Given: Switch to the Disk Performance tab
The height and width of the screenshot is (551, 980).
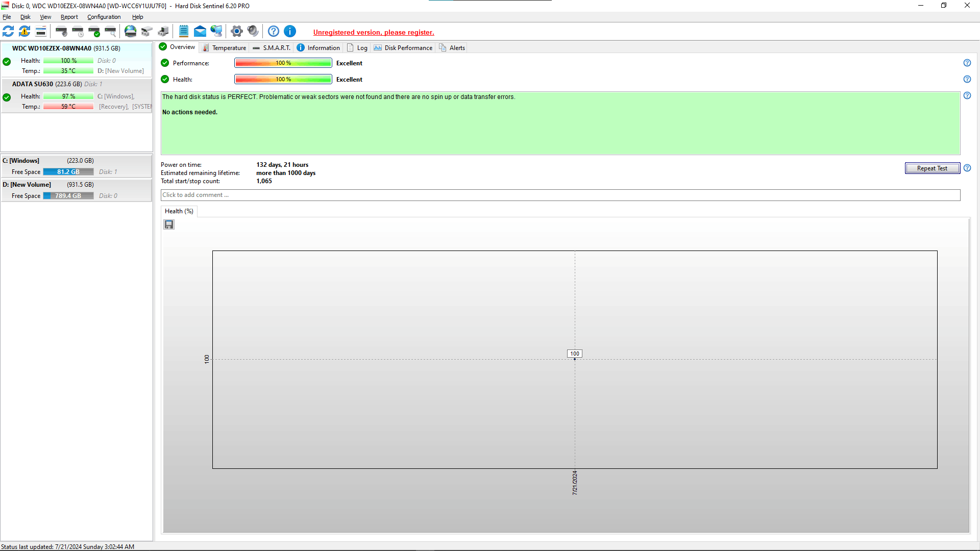Looking at the screenshot, I should (403, 48).
